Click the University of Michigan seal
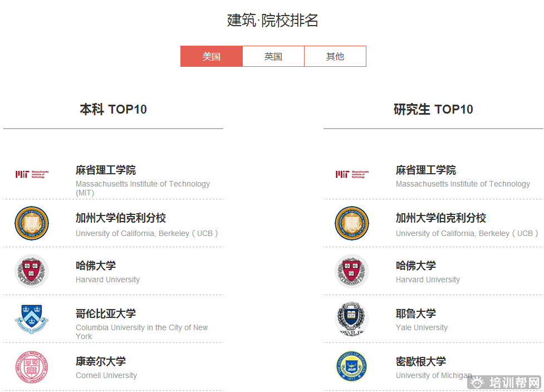This screenshot has height=392, width=544. [352, 366]
